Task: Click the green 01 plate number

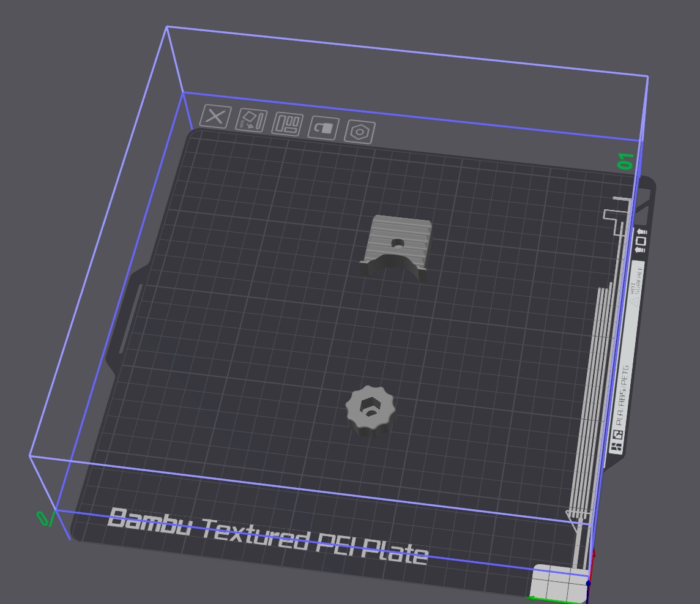Action: pyautogui.click(x=625, y=162)
